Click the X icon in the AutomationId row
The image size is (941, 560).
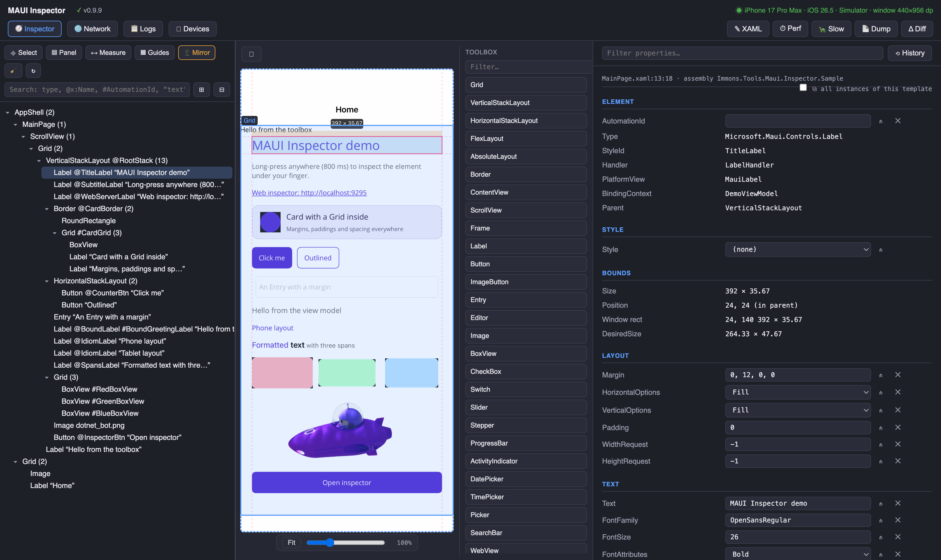coord(898,121)
